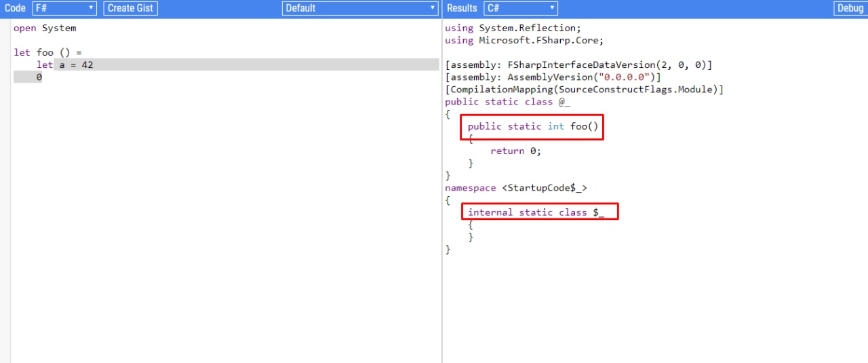Click the '0' return line in editor
This screenshot has width=868, height=363.
(39, 77)
